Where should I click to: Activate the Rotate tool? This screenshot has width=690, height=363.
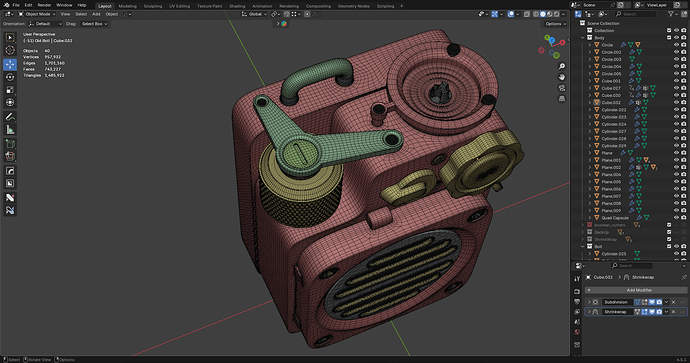point(10,77)
